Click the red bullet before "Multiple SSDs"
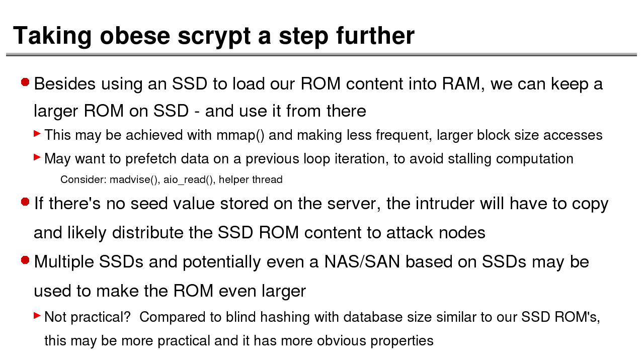The image size is (644, 362). pos(25,260)
